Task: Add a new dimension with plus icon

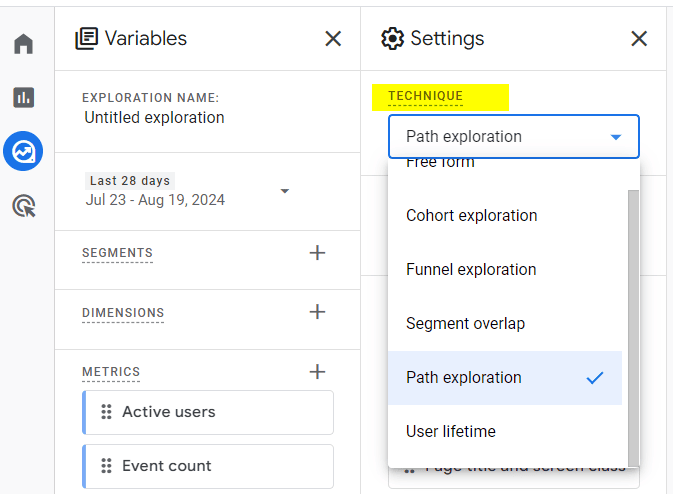Action: pyautogui.click(x=317, y=312)
